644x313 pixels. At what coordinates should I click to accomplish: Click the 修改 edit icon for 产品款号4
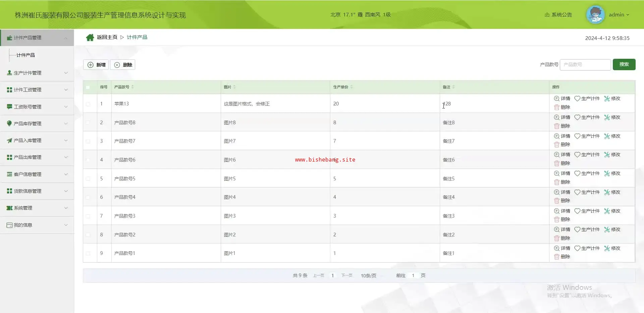pyautogui.click(x=607, y=192)
